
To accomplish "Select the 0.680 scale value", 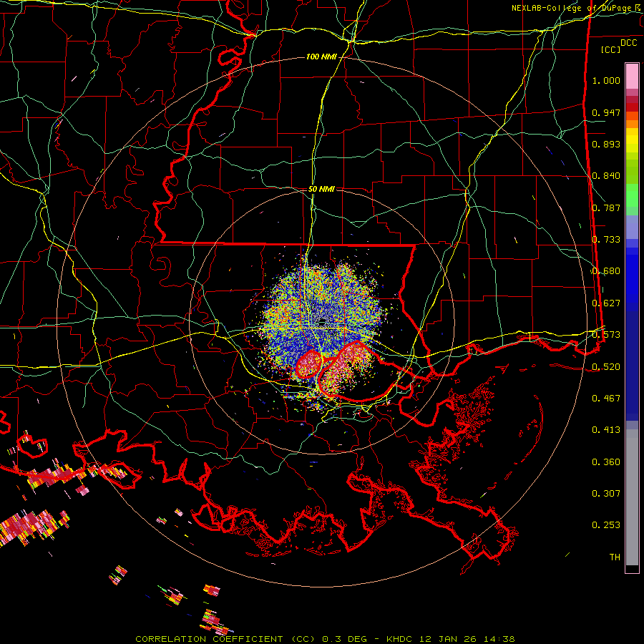I will pyautogui.click(x=606, y=271).
